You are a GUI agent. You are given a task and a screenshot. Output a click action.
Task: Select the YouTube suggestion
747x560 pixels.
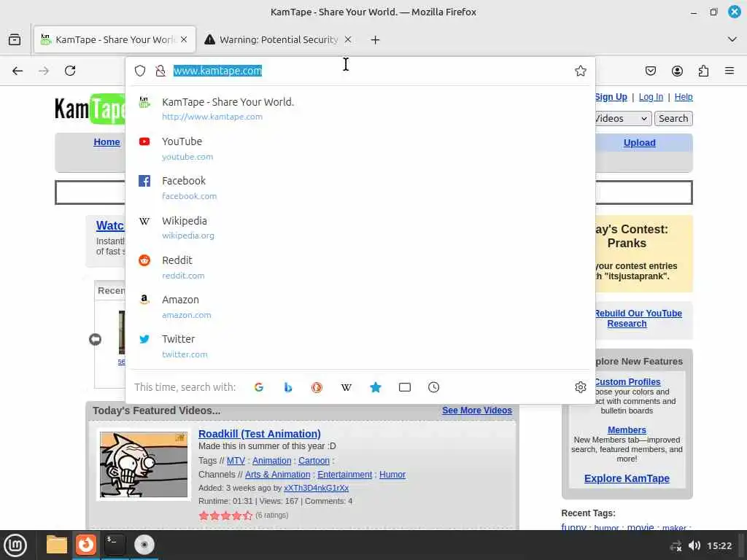360,149
